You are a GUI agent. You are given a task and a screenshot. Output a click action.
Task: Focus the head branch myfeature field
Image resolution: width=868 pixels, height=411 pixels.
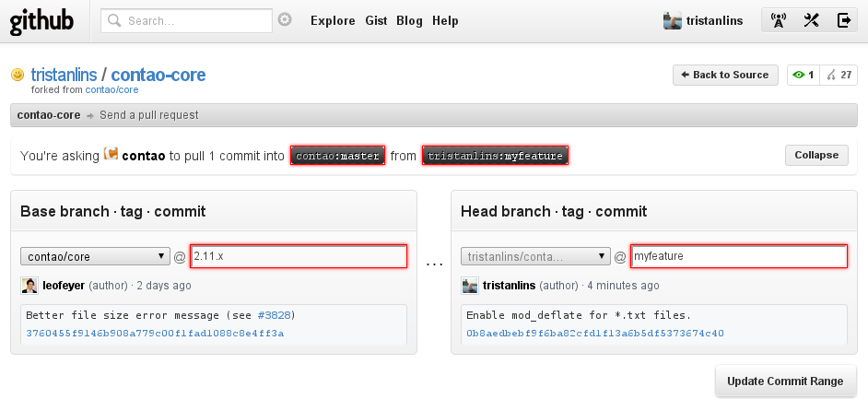tap(738, 256)
